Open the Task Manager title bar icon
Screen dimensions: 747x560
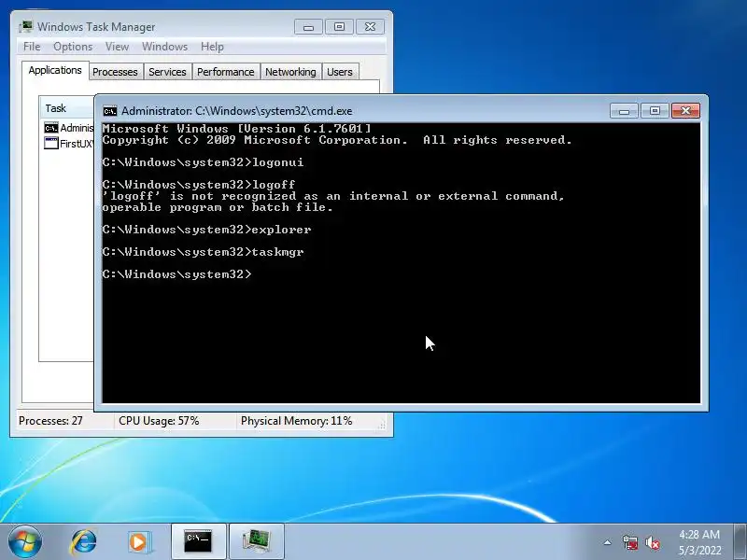coord(26,27)
